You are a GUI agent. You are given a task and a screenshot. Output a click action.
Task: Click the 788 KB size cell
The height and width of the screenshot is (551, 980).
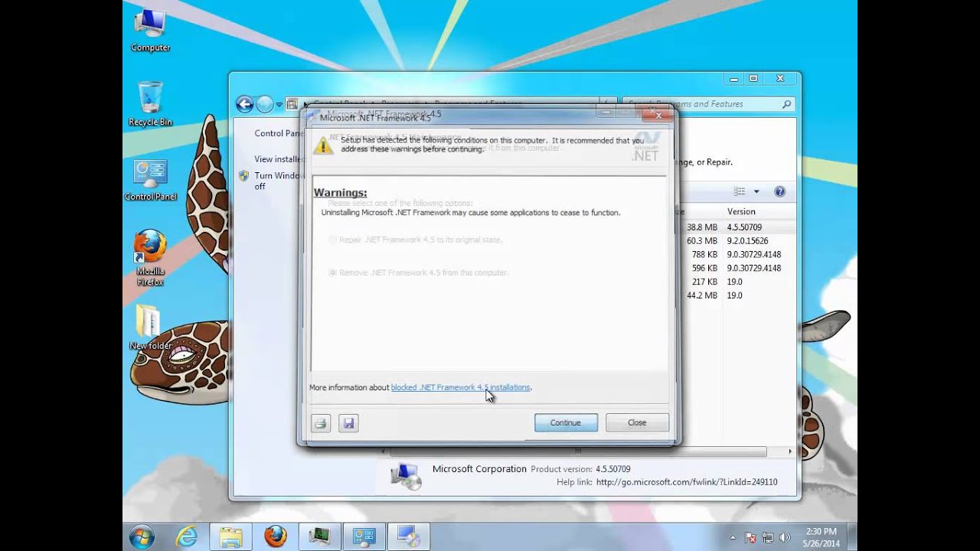[x=704, y=255]
